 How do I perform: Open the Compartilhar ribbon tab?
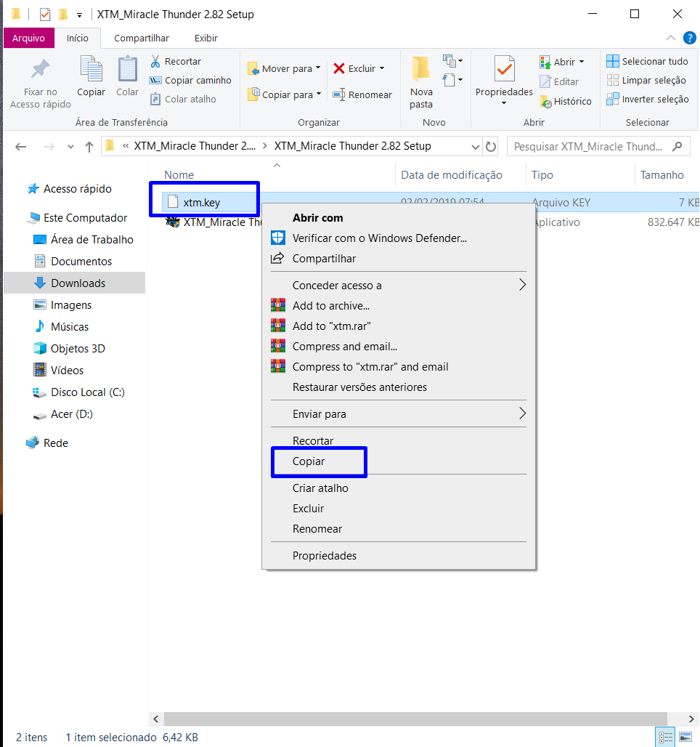[142, 39]
